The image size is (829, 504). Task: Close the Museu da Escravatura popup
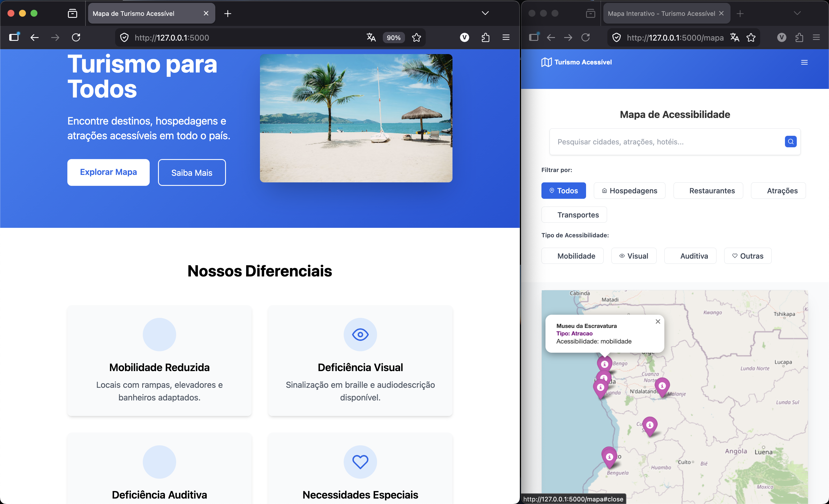[658, 321]
